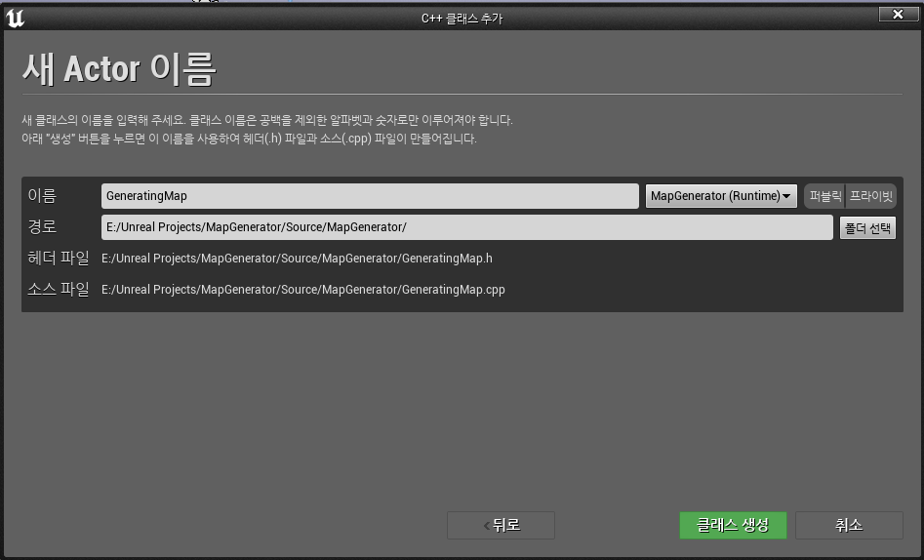This screenshot has height=560, width=924.
Task: Click the 폴더 선택 button
Action: (867, 228)
